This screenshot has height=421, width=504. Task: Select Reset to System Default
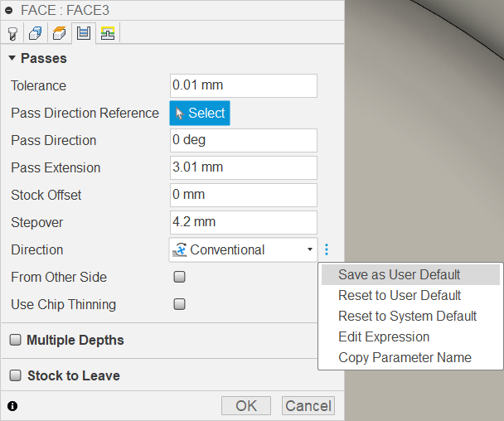tap(407, 316)
